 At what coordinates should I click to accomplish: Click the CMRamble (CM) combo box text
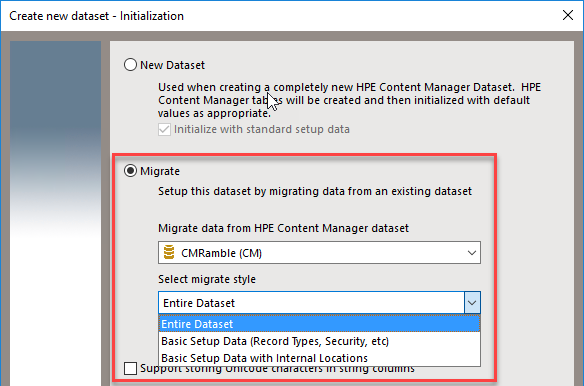point(221,253)
